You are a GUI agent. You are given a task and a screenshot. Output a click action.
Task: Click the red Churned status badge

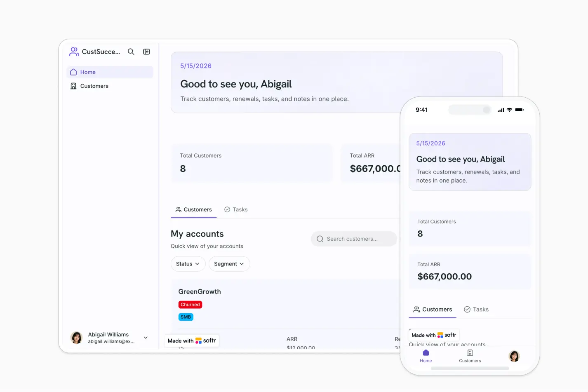[x=190, y=305]
